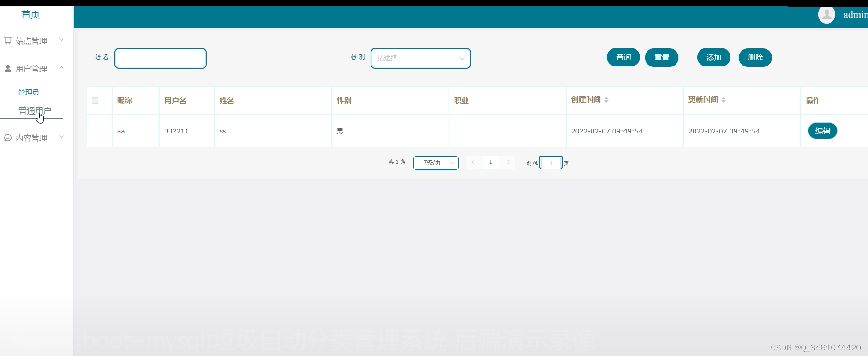868x356 pixels.
Task: Click the 删除 delete button
Action: (x=755, y=57)
